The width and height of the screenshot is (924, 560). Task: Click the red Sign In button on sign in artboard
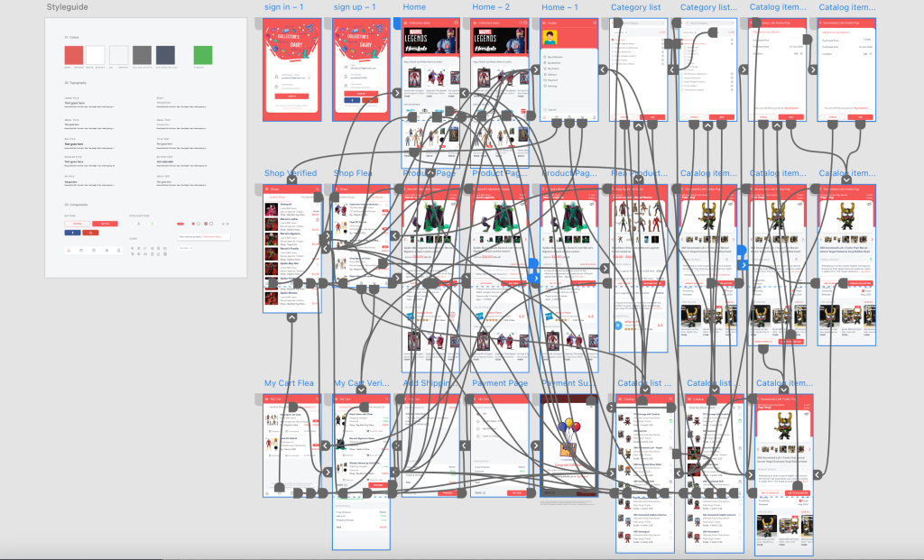pyautogui.click(x=291, y=95)
